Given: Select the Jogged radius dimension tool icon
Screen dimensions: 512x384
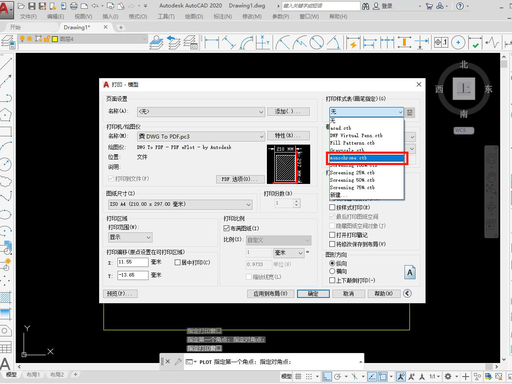Looking at the screenshot, I should (299, 43).
